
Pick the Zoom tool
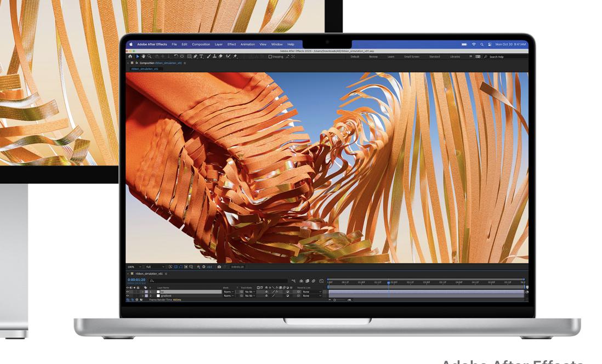(150, 56)
